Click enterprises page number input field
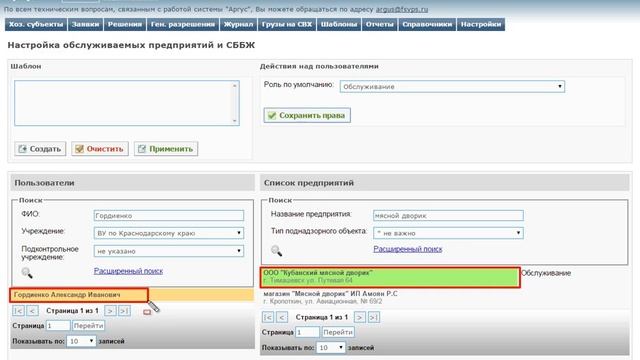 point(308,332)
